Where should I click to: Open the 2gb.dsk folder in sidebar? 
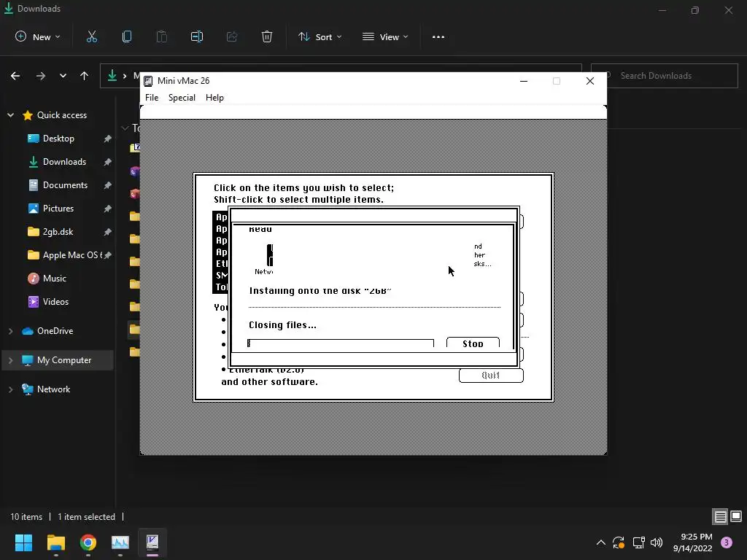click(58, 232)
